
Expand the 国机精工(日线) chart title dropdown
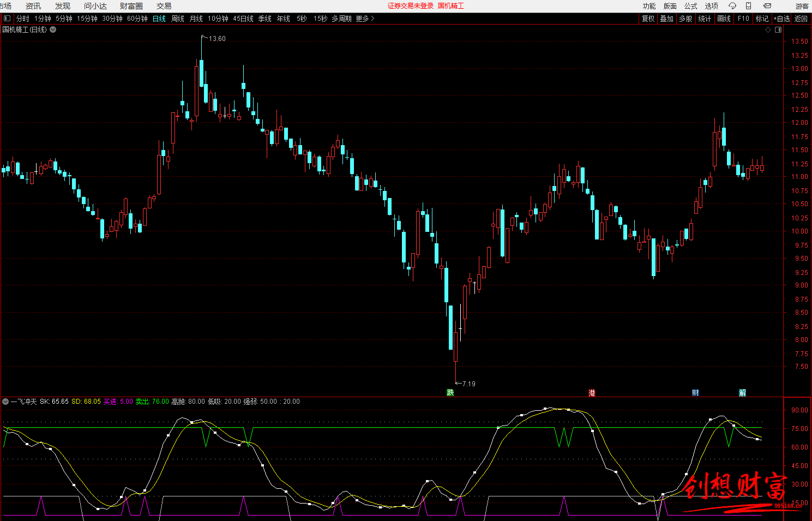53,29
